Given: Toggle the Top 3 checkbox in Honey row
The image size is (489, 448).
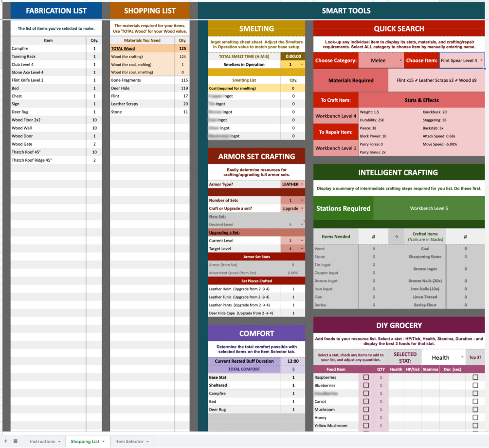Looking at the screenshot, I should click(475, 418).
